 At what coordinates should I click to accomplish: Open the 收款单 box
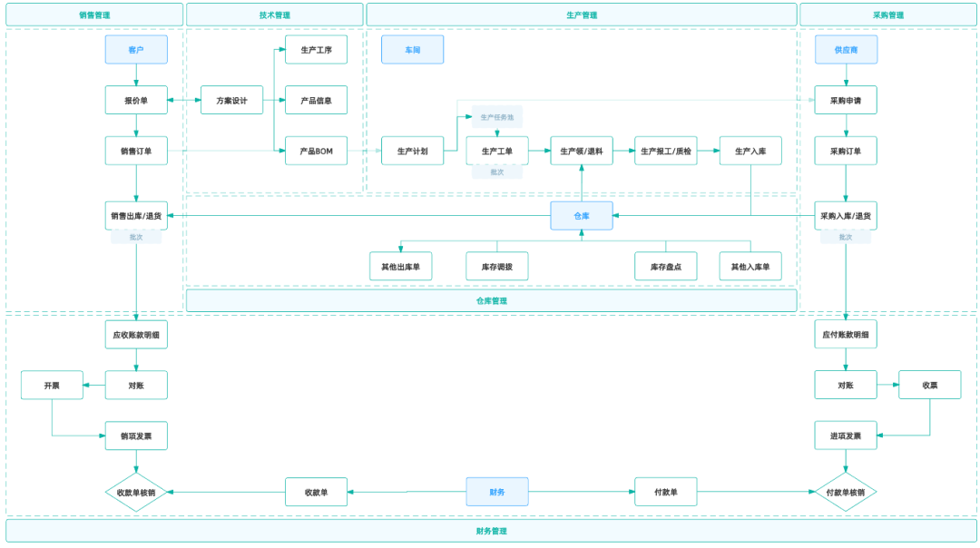point(317,492)
